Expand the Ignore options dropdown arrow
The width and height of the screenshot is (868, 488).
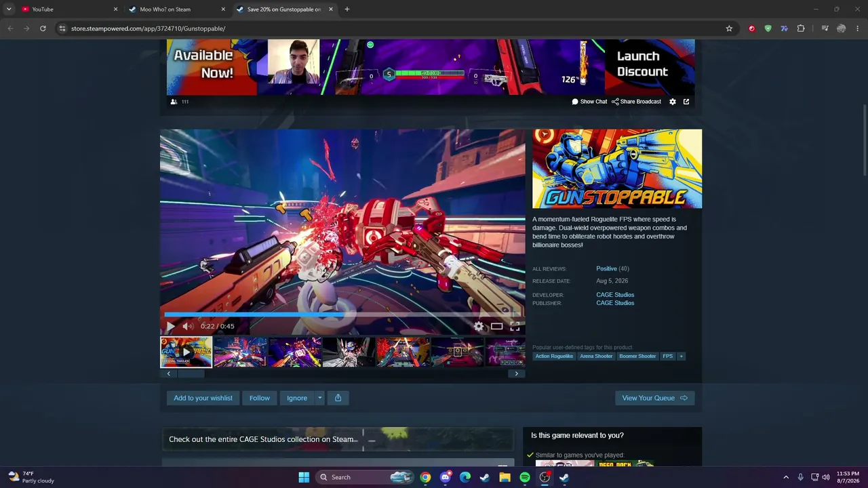(x=319, y=398)
